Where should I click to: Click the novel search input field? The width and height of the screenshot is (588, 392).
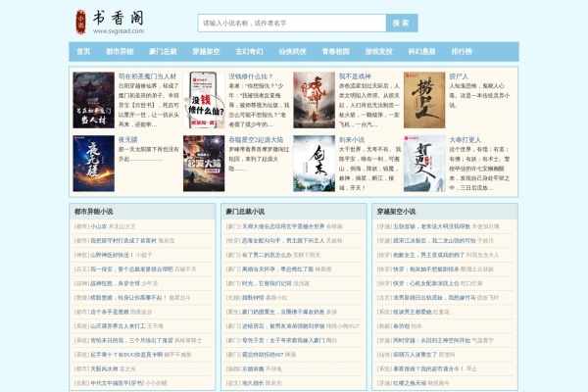tap(291, 23)
